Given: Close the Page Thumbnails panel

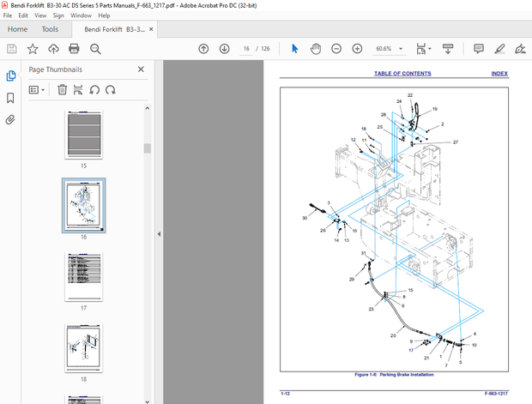Looking at the screenshot, I should click(x=141, y=69).
